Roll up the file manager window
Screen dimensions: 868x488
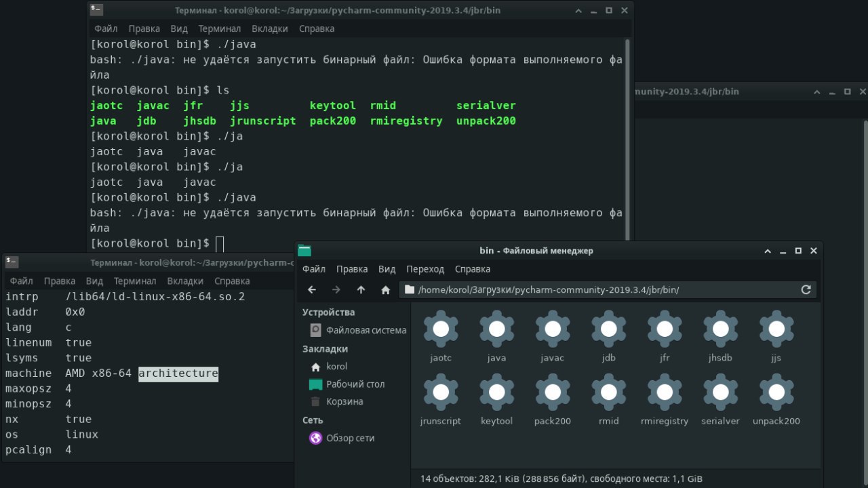767,251
